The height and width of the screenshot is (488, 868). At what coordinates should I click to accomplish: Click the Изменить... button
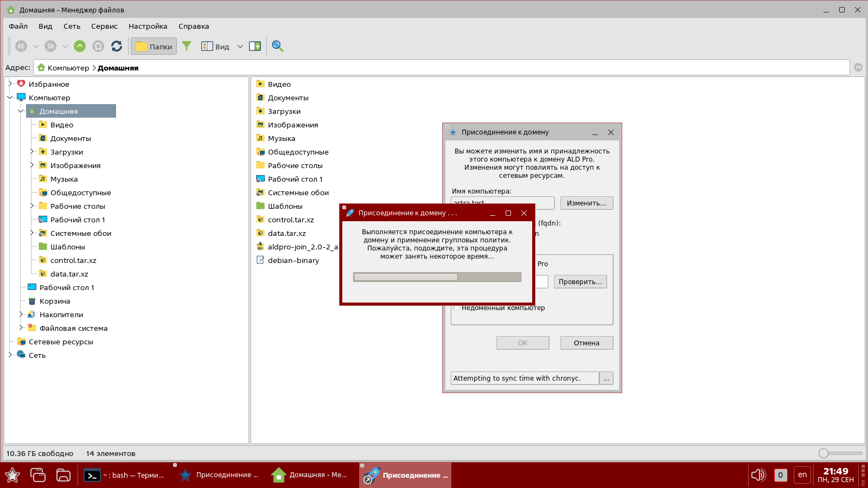click(x=586, y=203)
